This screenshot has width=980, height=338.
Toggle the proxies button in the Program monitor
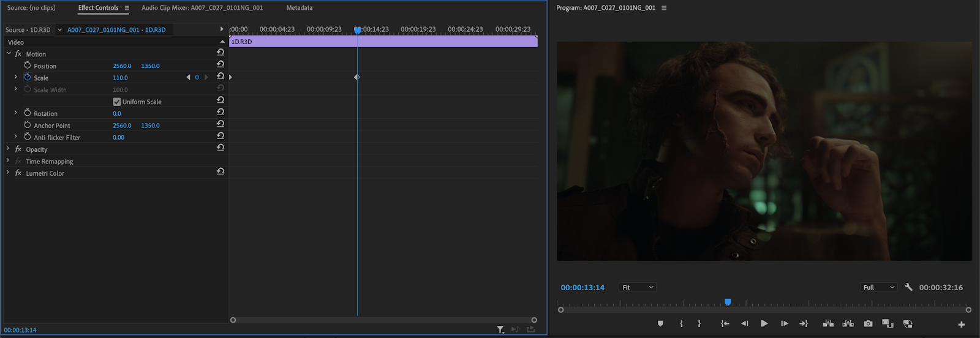point(908,324)
